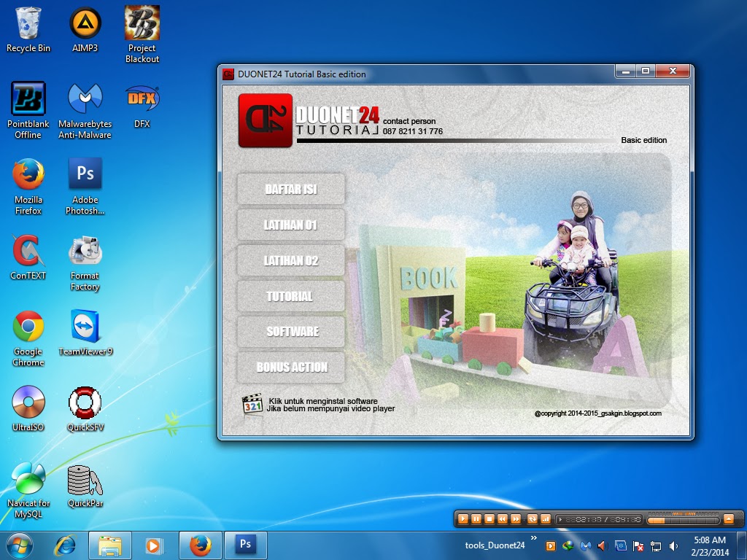This screenshot has height=560, width=747.
Task: Click the AIMP track time display
Action: [x=600, y=519]
